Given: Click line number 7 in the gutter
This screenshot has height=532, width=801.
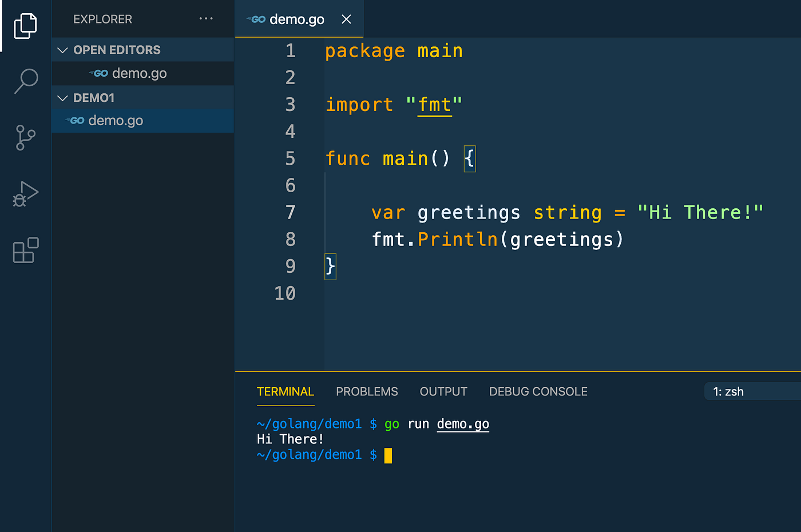Looking at the screenshot, I should click(x=291, y=212).
